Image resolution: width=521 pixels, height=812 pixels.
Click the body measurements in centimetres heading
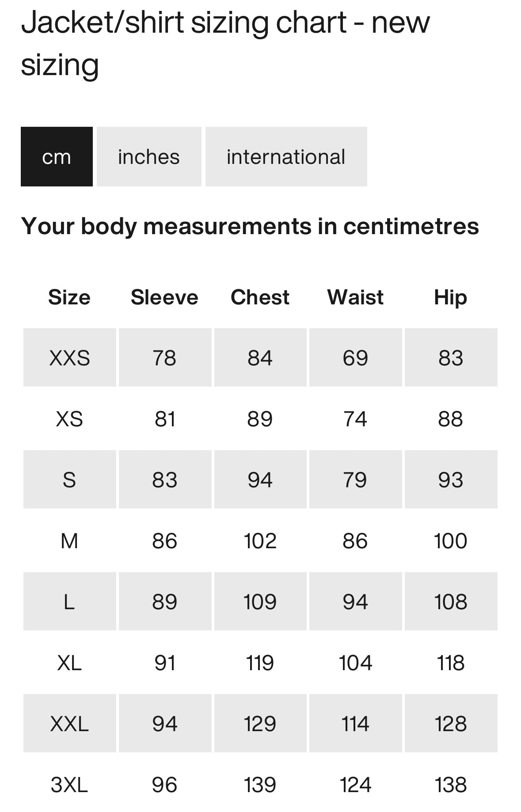coord(250,226)
